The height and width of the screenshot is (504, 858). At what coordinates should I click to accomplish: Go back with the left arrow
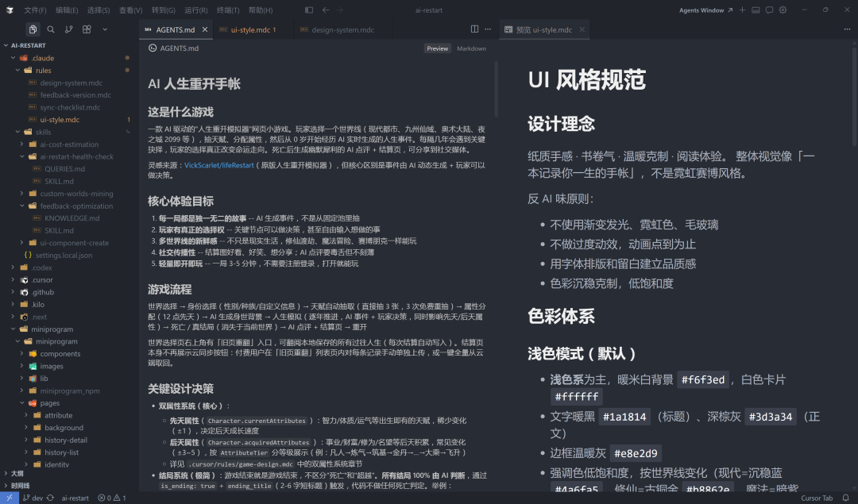(326, 10)
